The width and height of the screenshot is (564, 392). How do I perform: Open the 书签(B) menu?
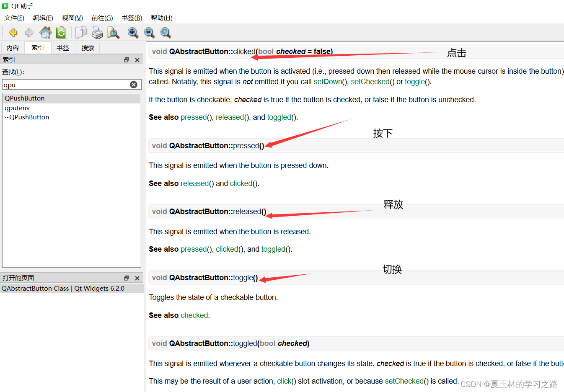(x=132, y=18)
